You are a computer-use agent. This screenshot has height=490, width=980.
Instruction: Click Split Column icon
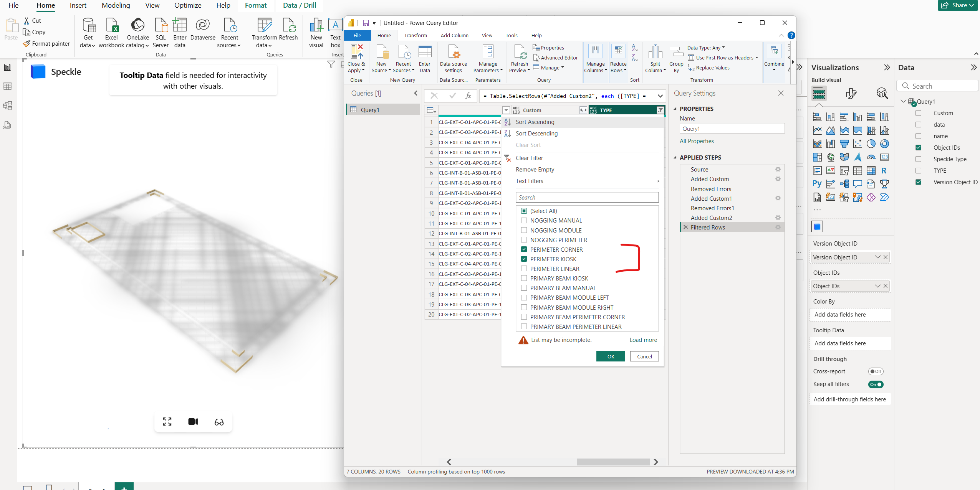pyautogui.click(x=655, y=52)
